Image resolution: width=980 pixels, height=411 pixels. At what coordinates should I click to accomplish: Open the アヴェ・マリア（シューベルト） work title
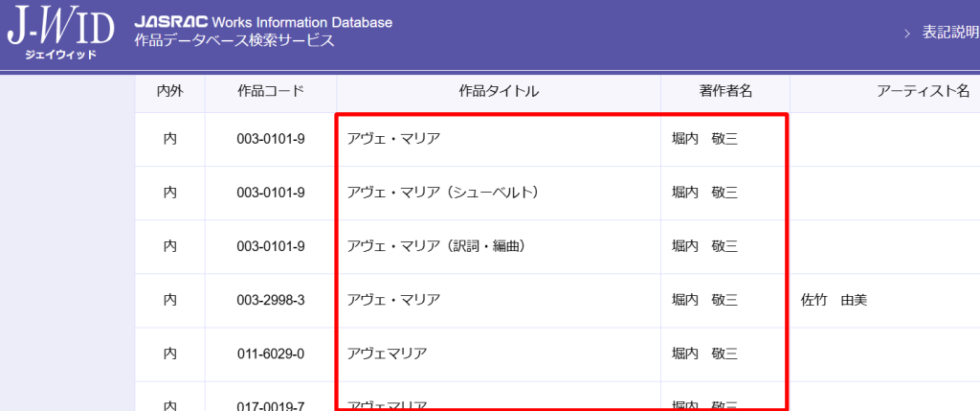click(443, 193)
